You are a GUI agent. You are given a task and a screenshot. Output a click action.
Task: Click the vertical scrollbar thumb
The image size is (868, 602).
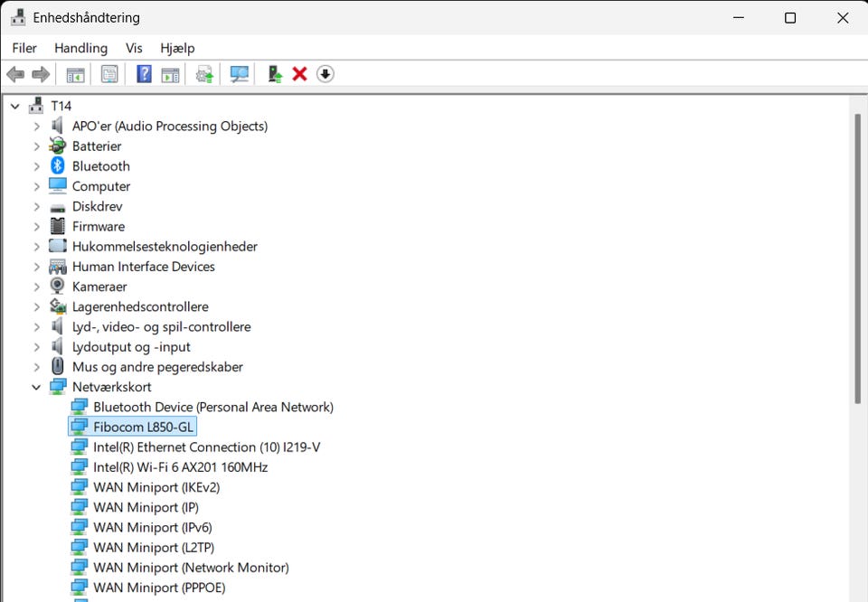click(857, 259)
